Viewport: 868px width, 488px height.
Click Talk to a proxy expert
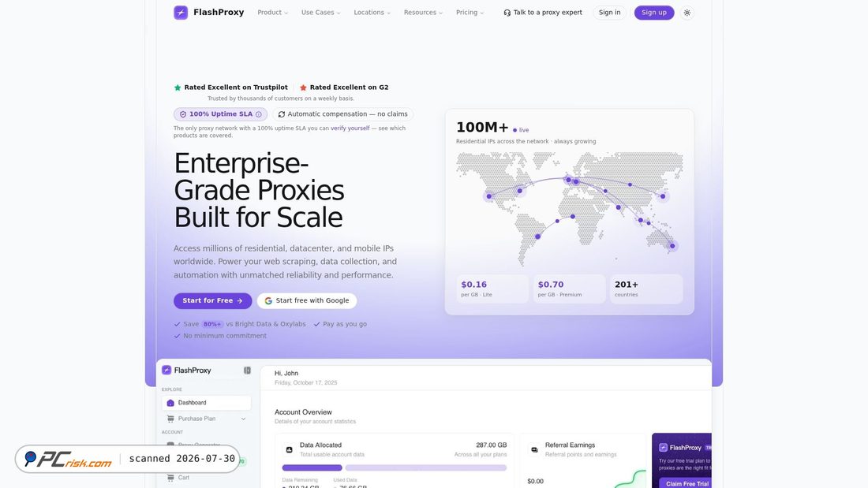pyautogui.click(x=543, y=12)
